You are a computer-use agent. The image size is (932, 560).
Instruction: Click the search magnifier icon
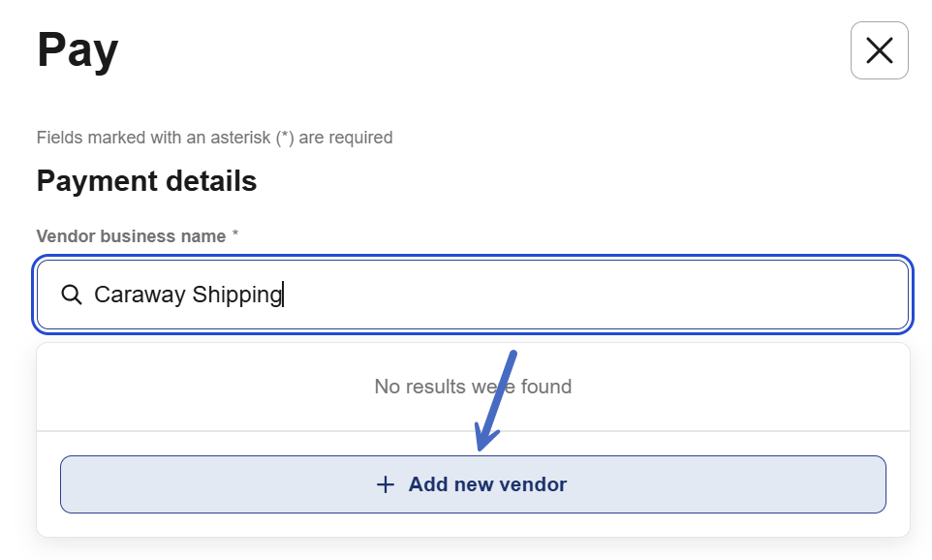(x=71, y=295)
